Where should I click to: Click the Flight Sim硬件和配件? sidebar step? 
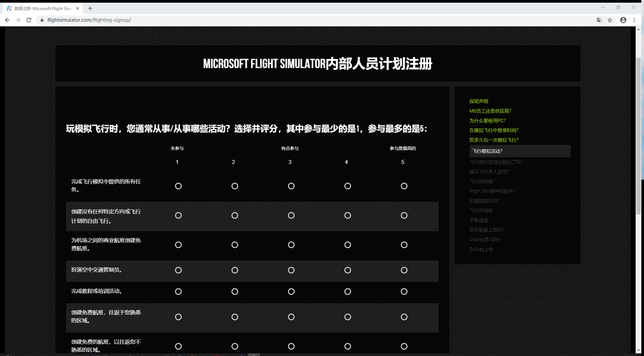492,191
